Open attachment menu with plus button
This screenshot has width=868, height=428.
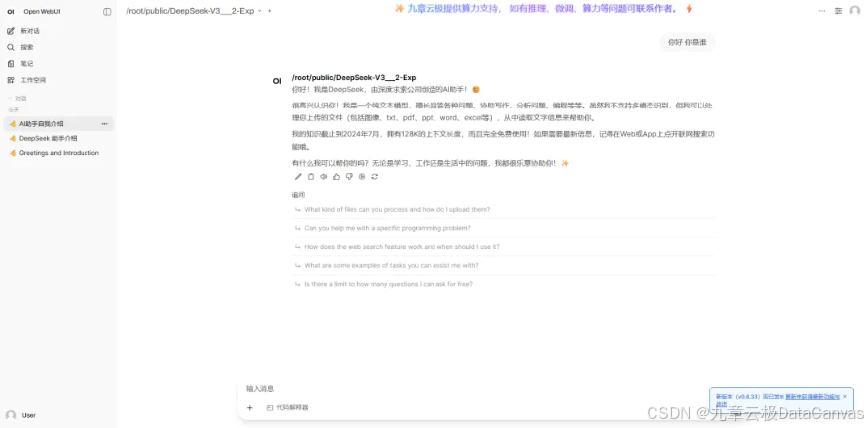(x=250, y=407)
